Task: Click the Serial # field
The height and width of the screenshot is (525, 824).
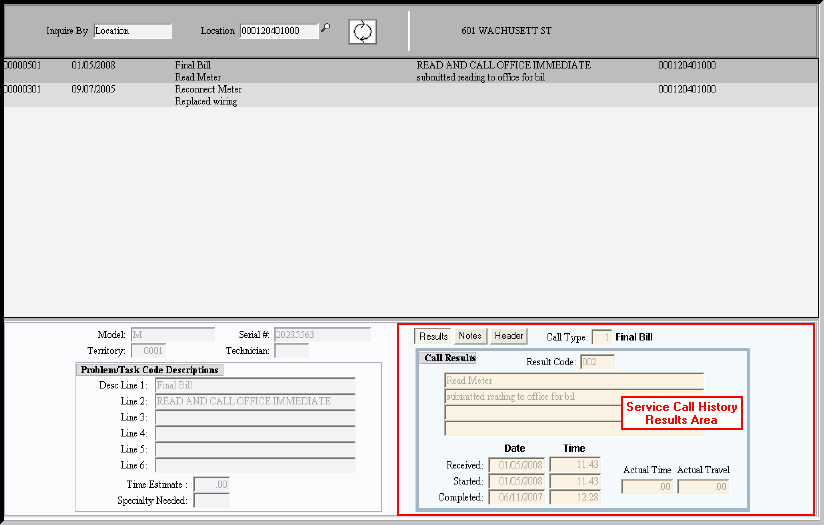Action: pos(324,335)
